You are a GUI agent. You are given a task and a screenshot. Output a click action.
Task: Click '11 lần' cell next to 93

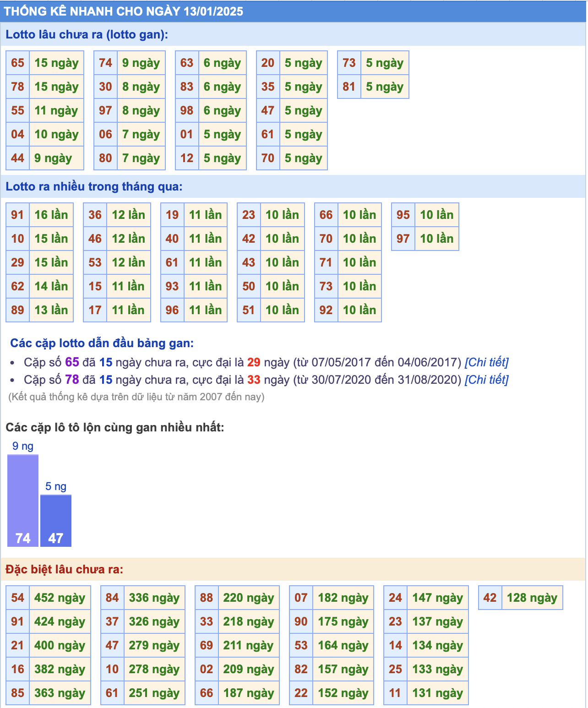tap(206, 286)
